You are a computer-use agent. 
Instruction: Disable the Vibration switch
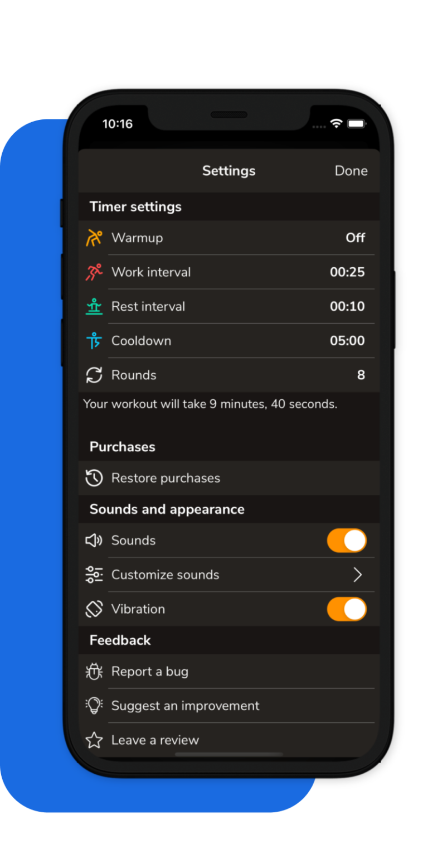[x=347, y=609]
